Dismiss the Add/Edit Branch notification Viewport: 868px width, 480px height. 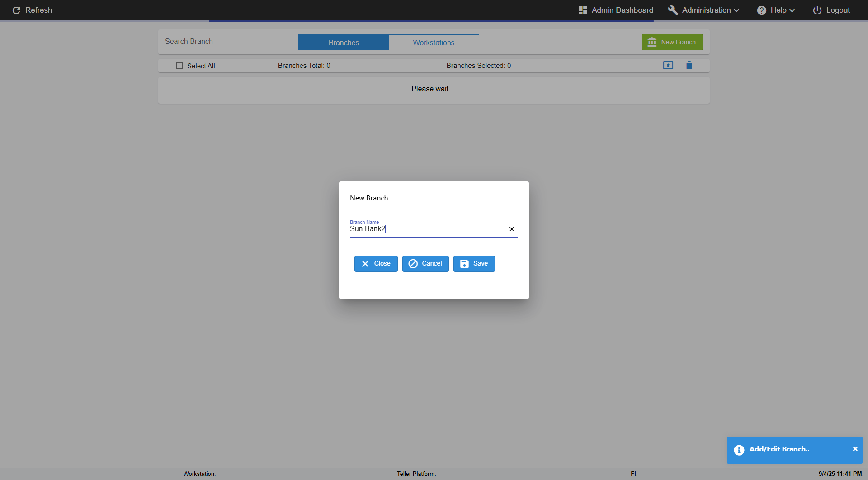coord(855,449)
